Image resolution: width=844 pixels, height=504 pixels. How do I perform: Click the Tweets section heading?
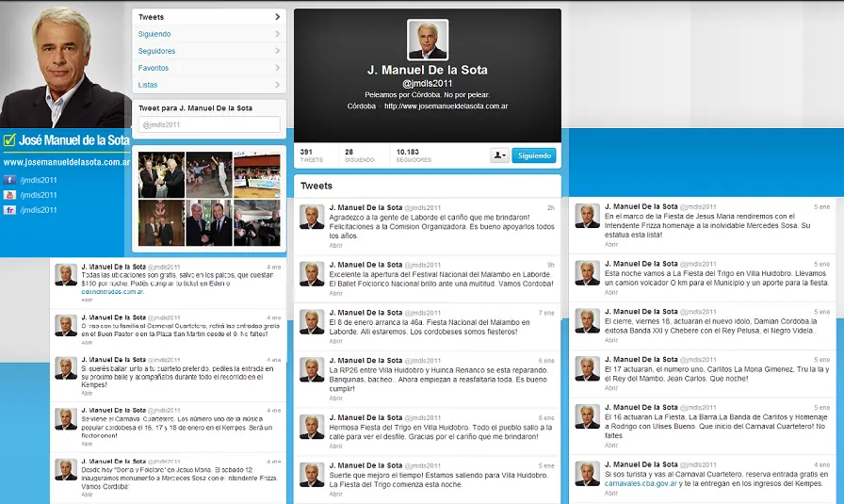[x=316, y=186]
